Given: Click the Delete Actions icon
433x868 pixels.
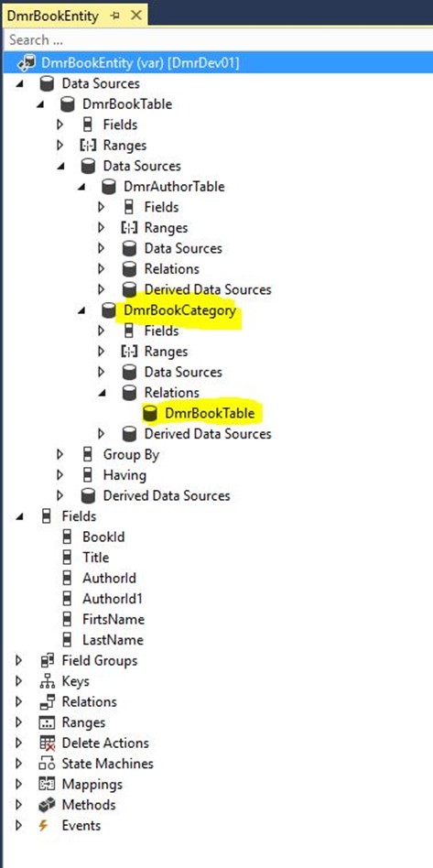Looking at the screenshot, I should [47, 743].
